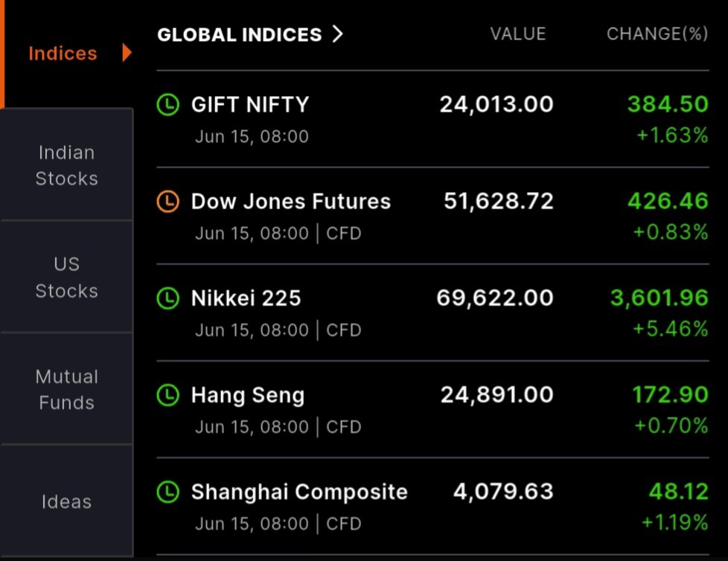The image size is (728, 561).
Task: Click the VALUE column header
Action: coord(518,34)
